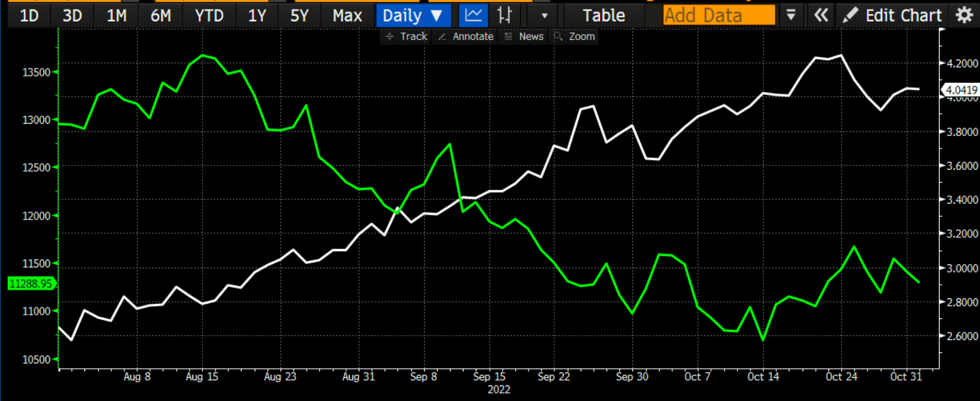Open chart settings with the gear icon

click(964, 15)
